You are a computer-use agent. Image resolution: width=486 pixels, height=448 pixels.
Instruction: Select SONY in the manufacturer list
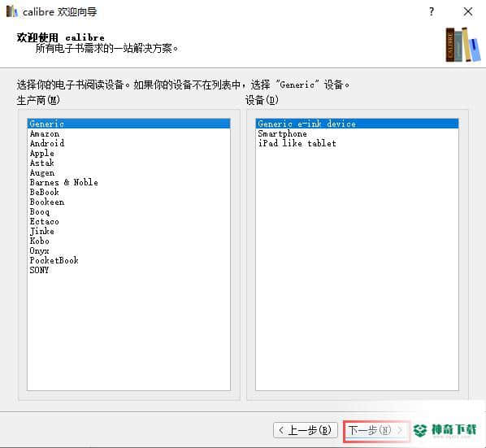point(128,270)
